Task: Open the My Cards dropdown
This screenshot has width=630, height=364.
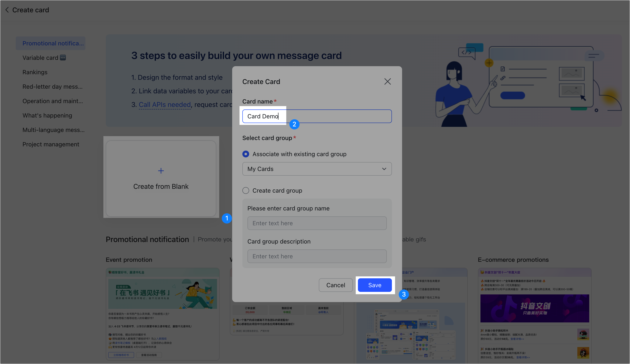Action: click(x=316, y=169)
